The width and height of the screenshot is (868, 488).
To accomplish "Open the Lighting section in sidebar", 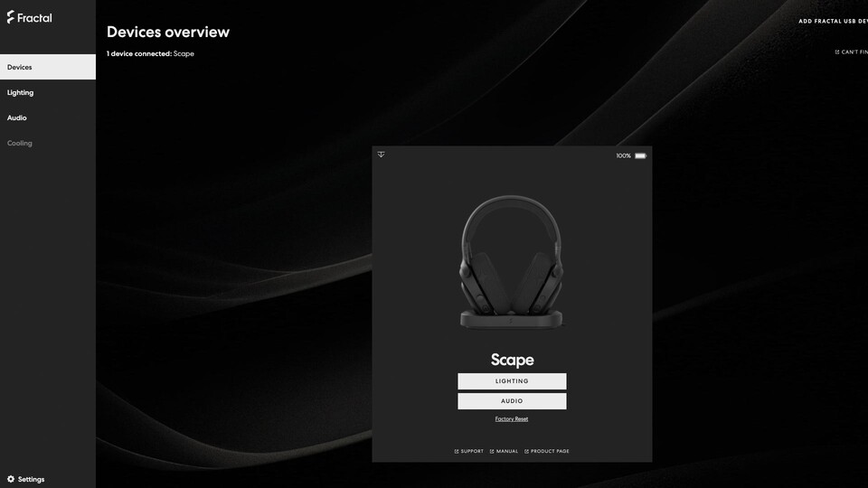I will [x=48, y=92].
